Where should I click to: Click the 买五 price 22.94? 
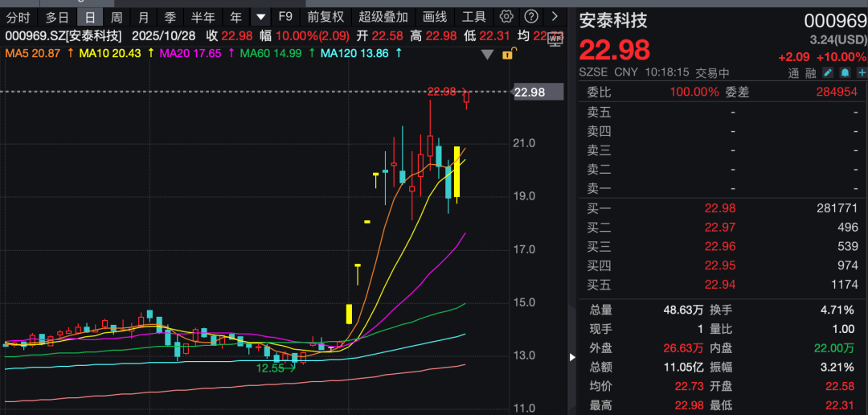719,285
